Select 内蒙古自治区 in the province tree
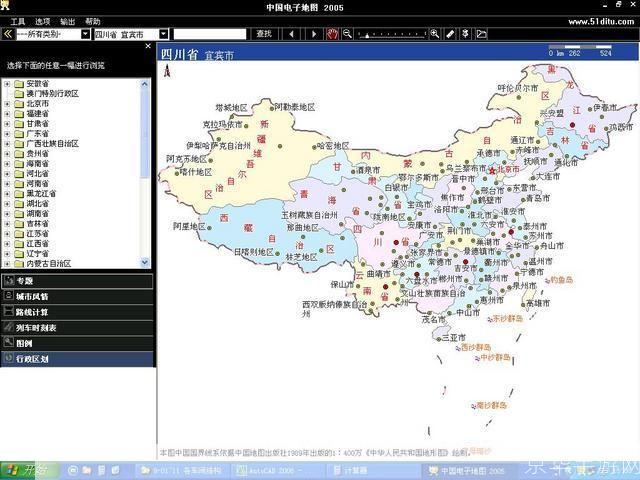The width and height of the screenshot is (640, 480). tap(49, 264)
